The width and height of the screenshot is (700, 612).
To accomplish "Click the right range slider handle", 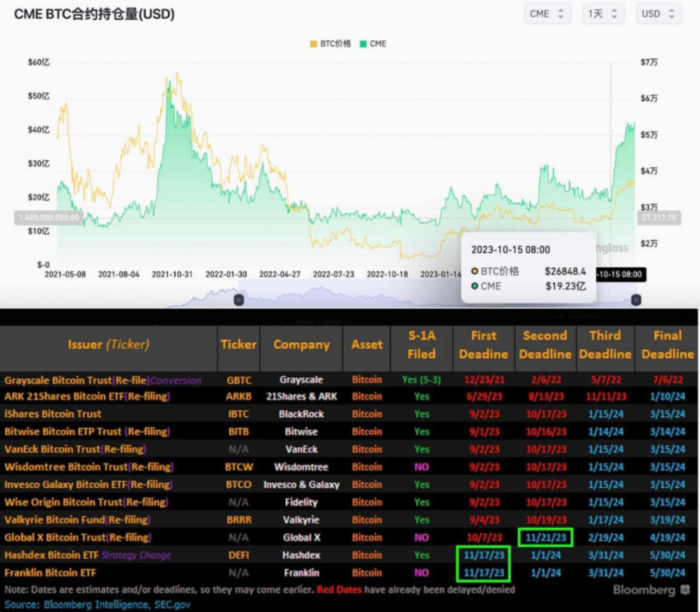I will (x=635, y=299).
